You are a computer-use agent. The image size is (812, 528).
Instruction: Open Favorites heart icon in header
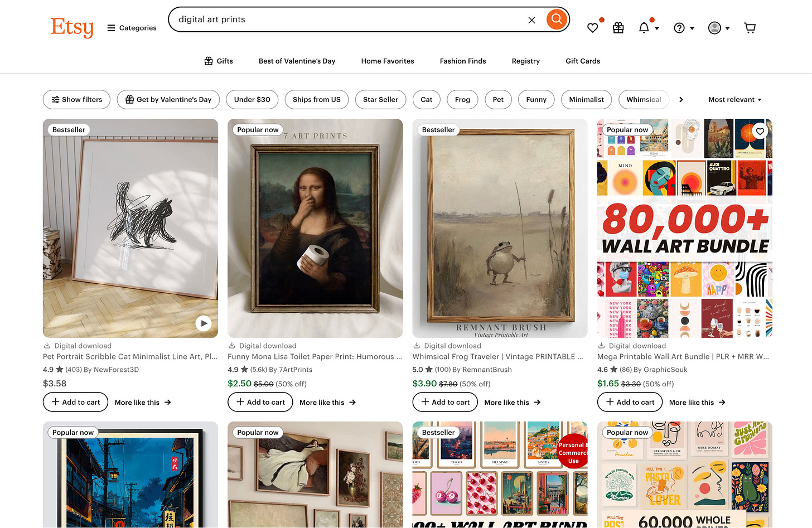coord(593,28)
